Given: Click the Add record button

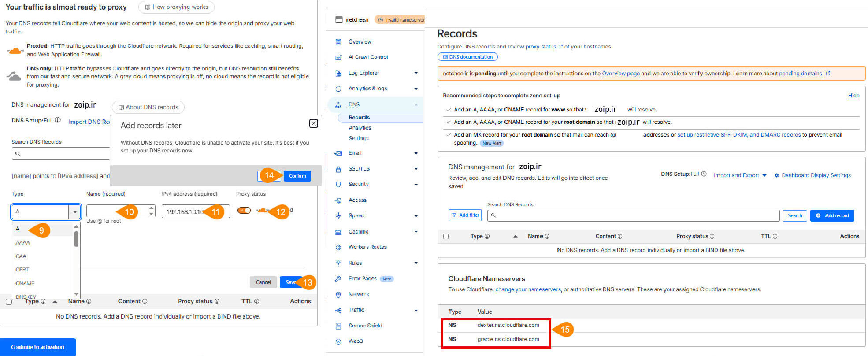Looking at the screenshot, I should click(x=832, y=215).
